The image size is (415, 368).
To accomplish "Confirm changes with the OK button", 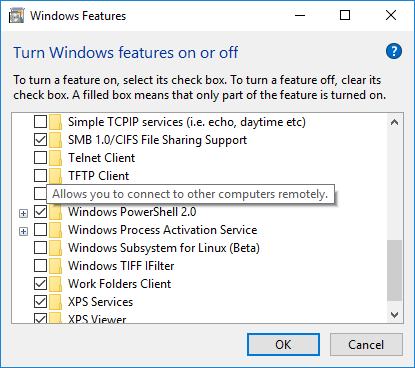I will (x=283, y=345).
